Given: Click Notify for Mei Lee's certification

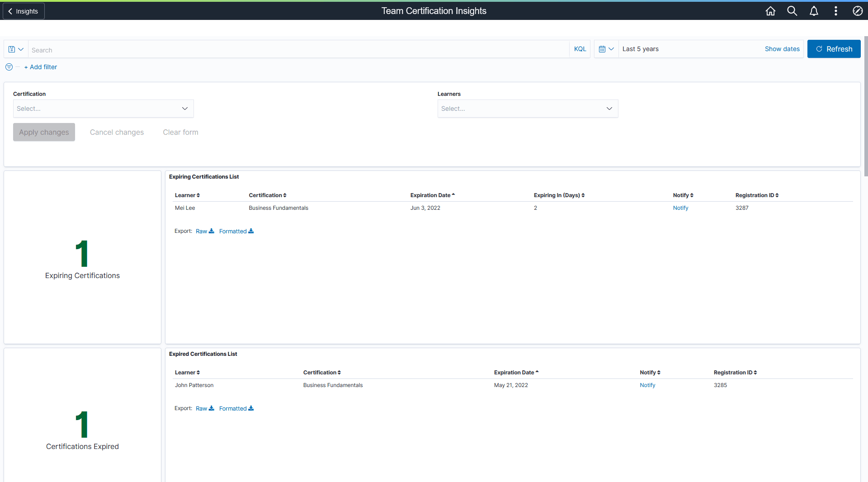Looking at the screenshot, I should tap(680, 208).
